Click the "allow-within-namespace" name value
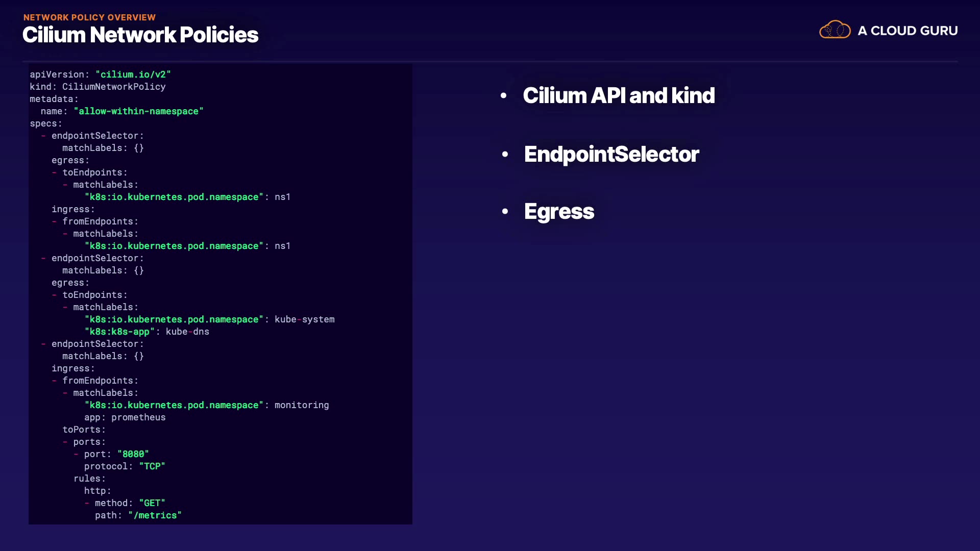 click(x=138, y=111)
